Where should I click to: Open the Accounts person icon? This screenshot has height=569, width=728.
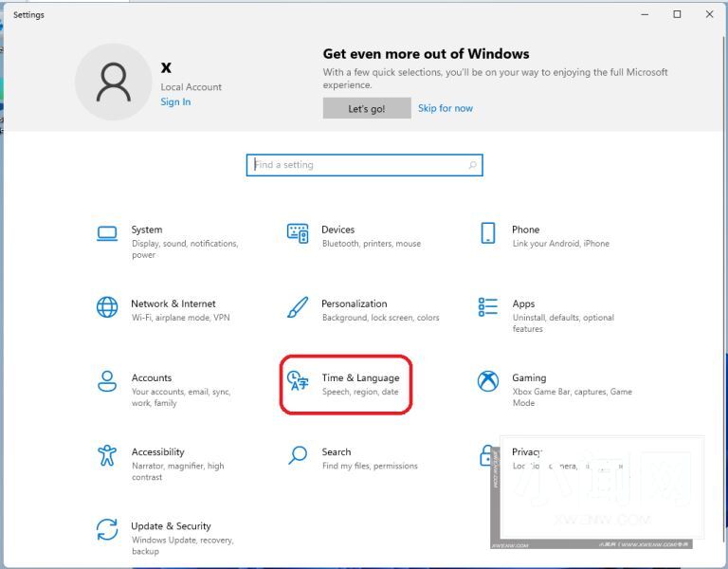point(107,381)
